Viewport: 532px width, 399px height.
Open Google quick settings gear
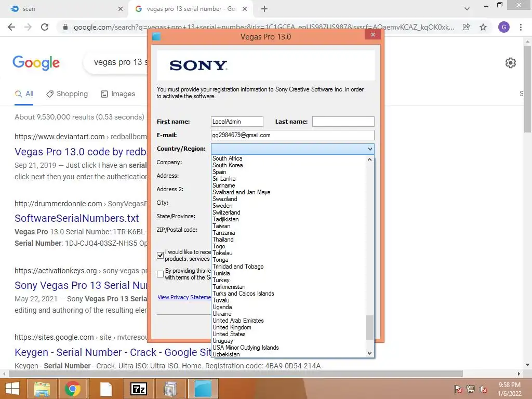[x=511, y=63]
